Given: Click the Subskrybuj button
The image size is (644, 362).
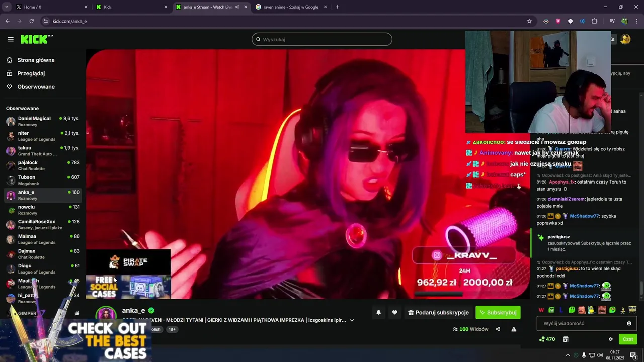Looking at the screenshot, I should [498, 312].
